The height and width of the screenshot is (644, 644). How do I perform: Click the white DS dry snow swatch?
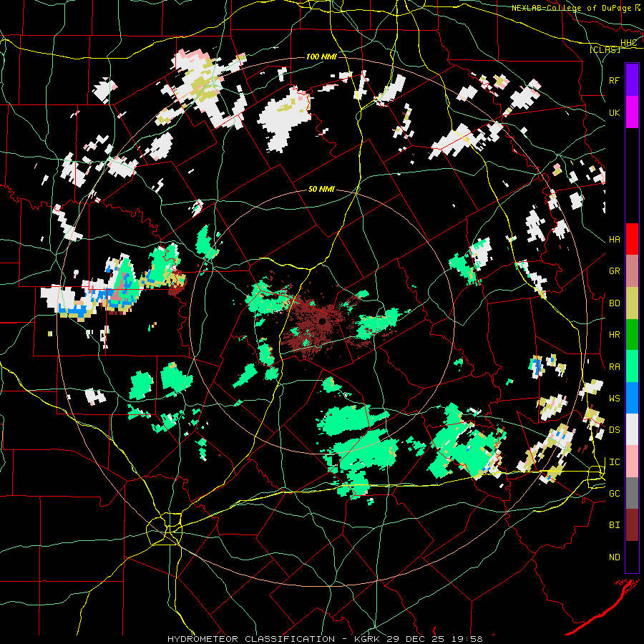click(632, 429)
